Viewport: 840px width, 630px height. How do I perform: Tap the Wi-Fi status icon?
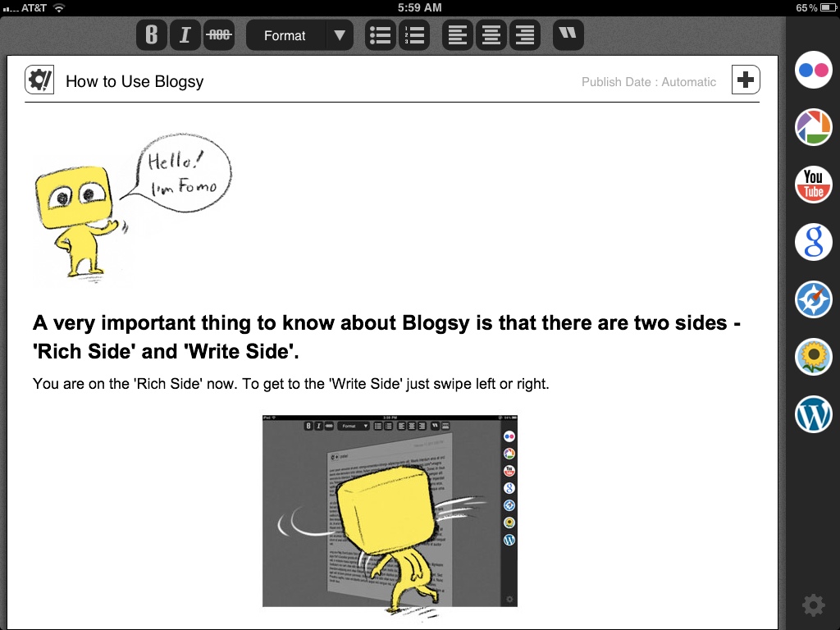(59, 8)
